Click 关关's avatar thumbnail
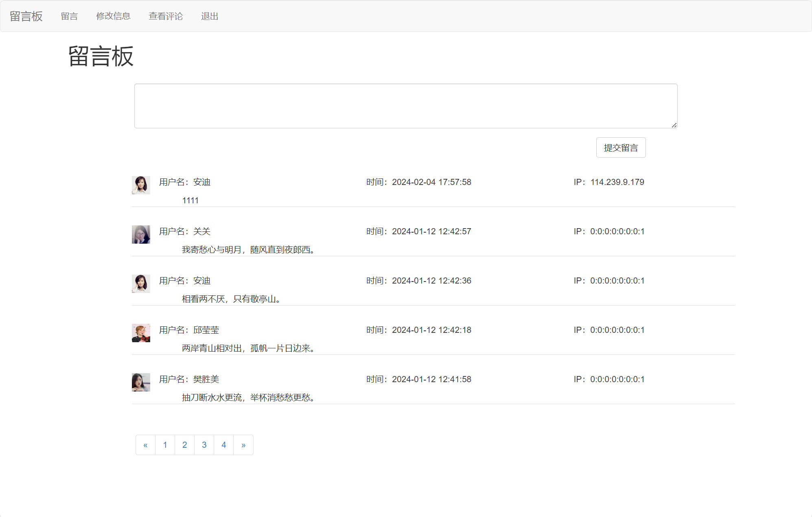Image resolution: width=812 pixels, height=517 pixels. click(141, 234)
